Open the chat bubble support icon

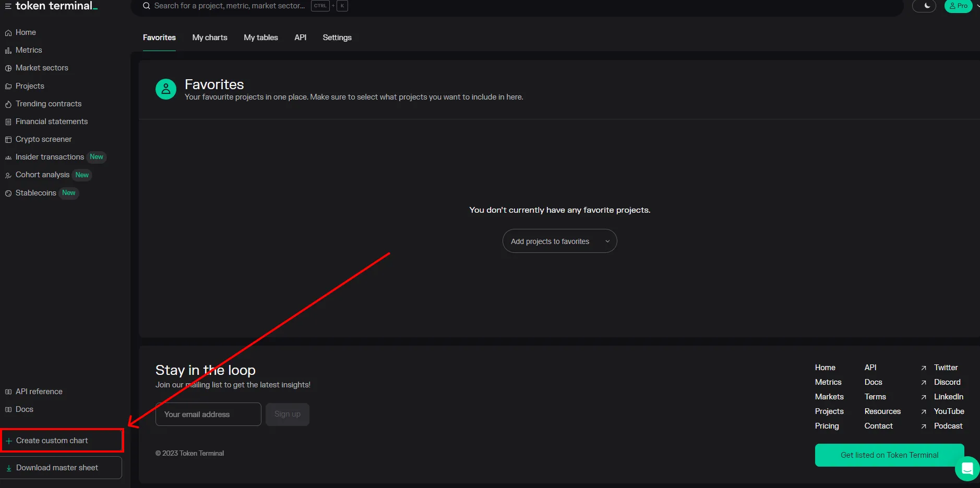click(x=967, y=468)
